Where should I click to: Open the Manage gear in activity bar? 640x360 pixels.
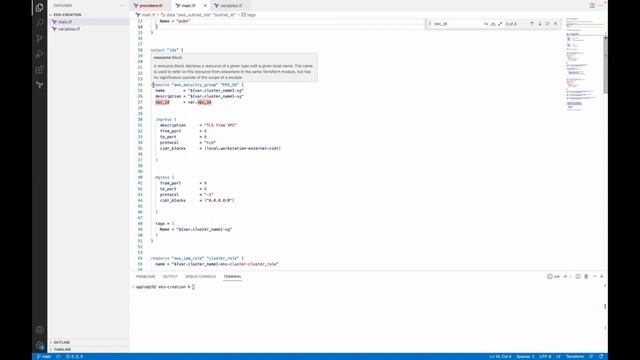[x=40, y=345]
